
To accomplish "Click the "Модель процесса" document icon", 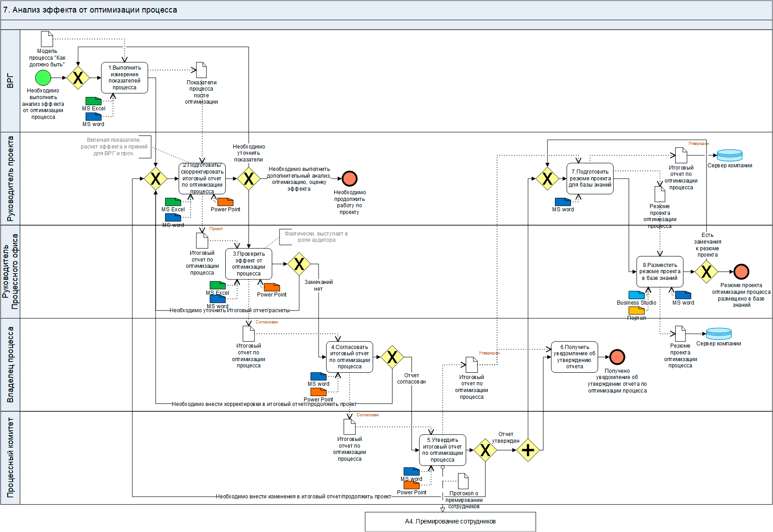I will (47, 39).
